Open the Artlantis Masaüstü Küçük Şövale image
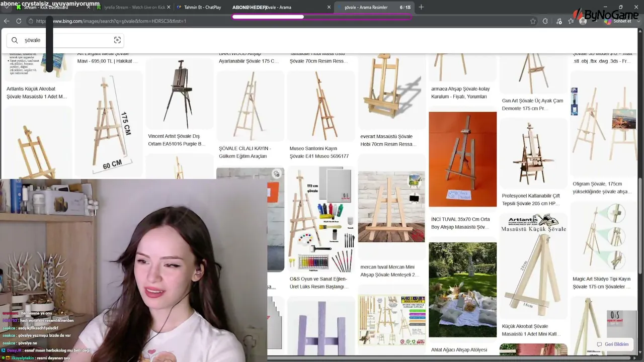Image resolution: width=644 pixels, height=362 pixels. [x=533, y=266]
